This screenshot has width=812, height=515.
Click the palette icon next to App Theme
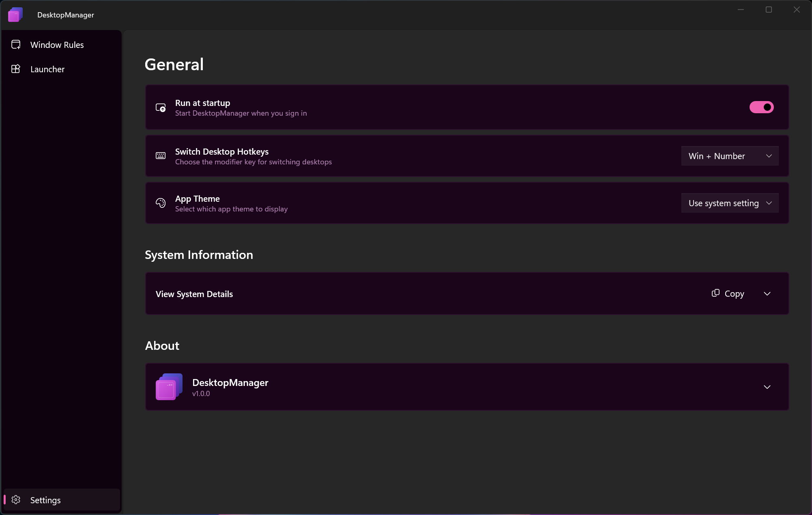coord(160,203)
